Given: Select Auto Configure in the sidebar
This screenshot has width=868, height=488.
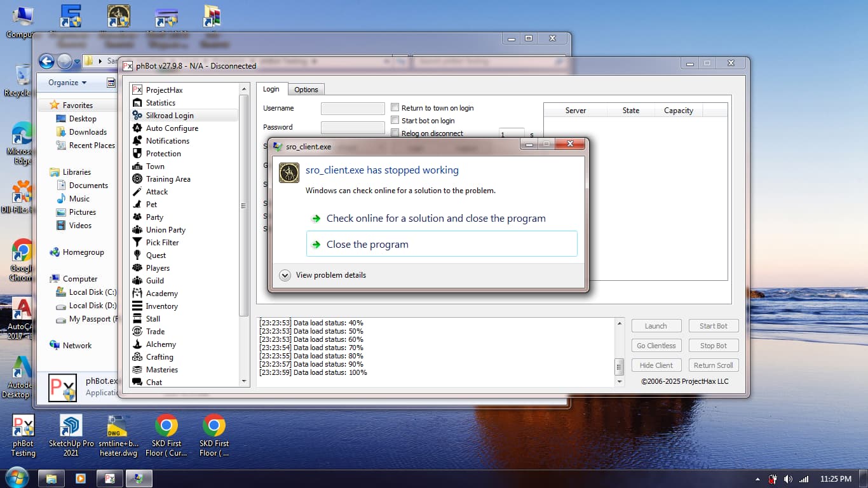Looking at the screenshot, I should [x=172, y=128].
